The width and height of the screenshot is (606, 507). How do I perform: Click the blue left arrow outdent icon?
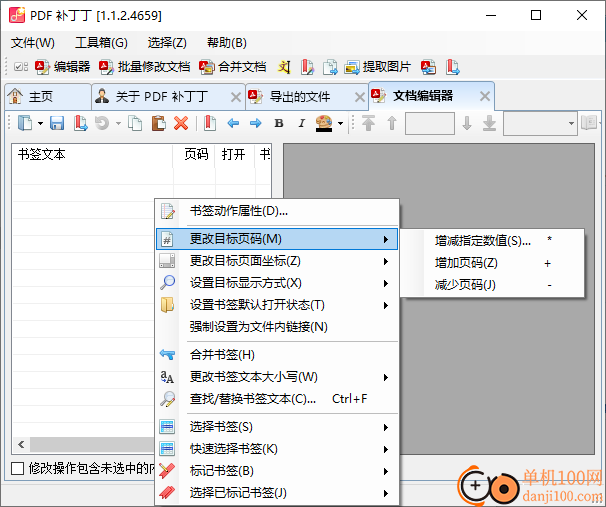[x=233, y=123]
